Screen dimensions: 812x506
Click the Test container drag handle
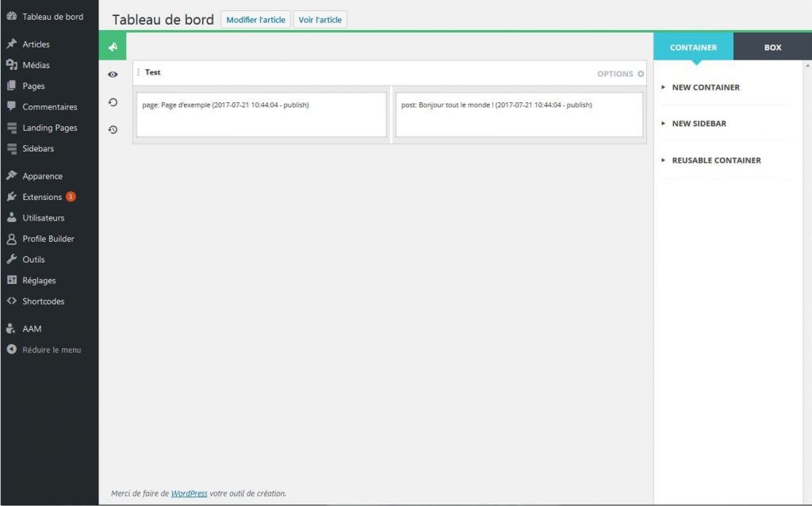(138, 72)
